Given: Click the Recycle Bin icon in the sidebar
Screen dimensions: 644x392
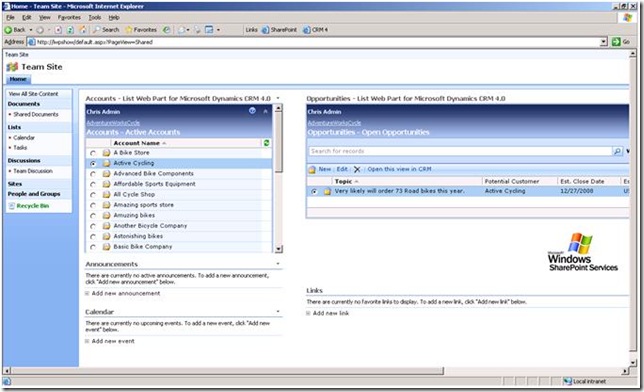Looking at the screenshot, I should tap(12, 206).
